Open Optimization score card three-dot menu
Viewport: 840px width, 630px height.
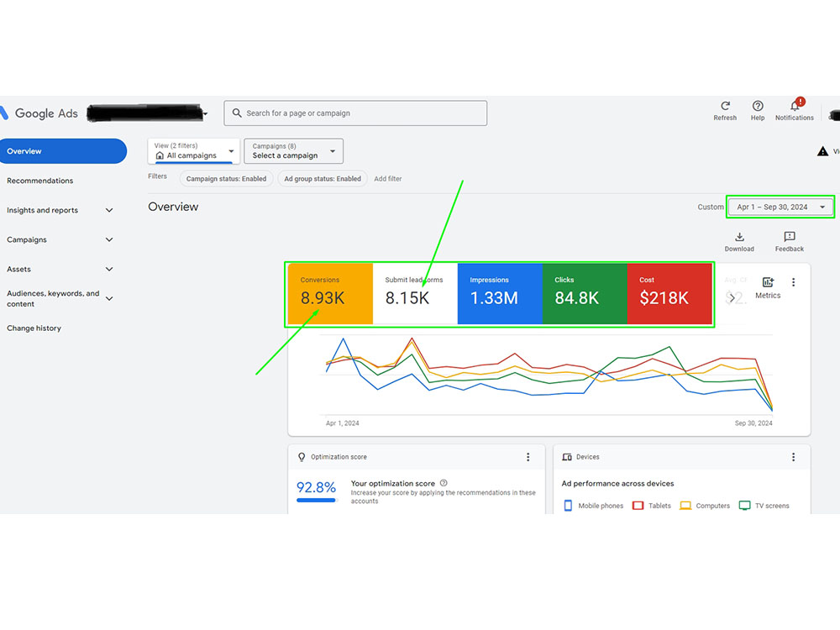(528, 457)
